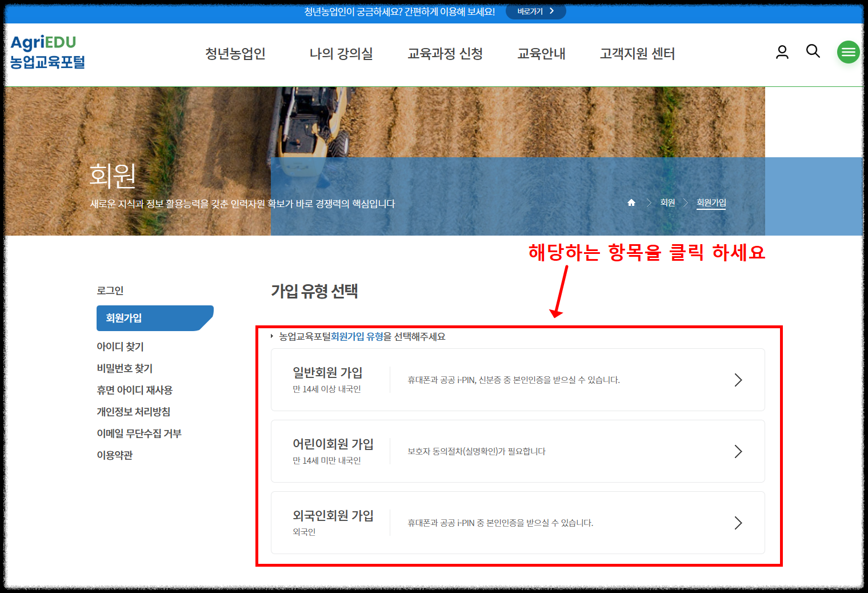Image resolution: width=868 pixels, height=593 pixels.
Task: Click 회원 in the breadcrumb trail
Action: pyautogui.click(x=667, y=202)
